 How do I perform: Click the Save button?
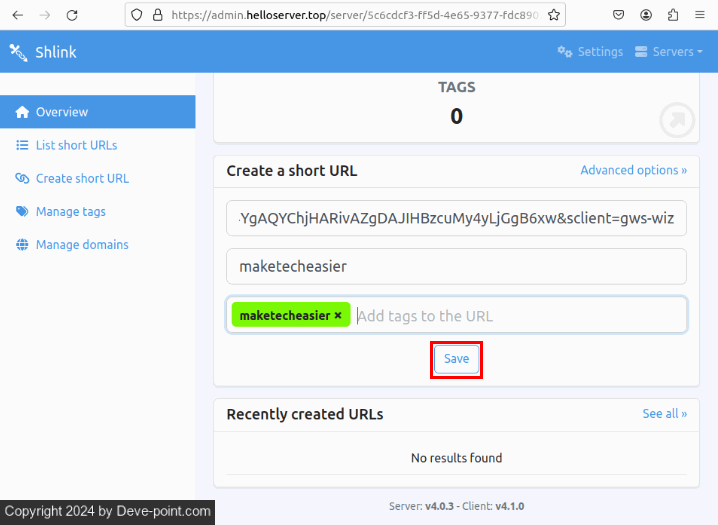(x=456, y=359)
